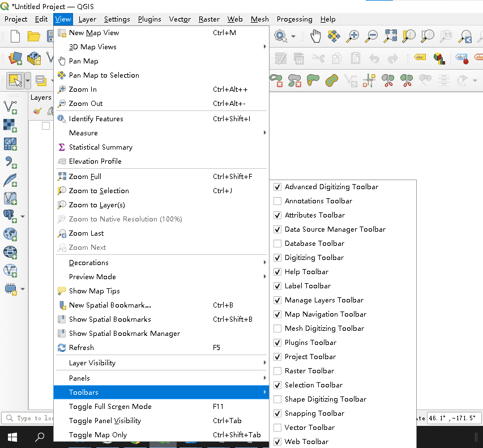The width and height of the screenshot is (483, 448).
Task: Expand the Measure submenu
Action: pyautogui.click(x=161, y=133)
